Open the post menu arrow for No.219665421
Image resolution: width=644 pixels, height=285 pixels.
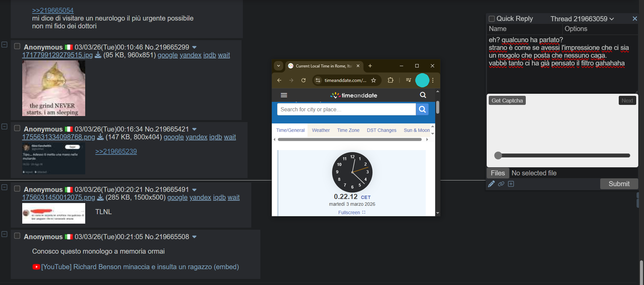coord(194,130)
